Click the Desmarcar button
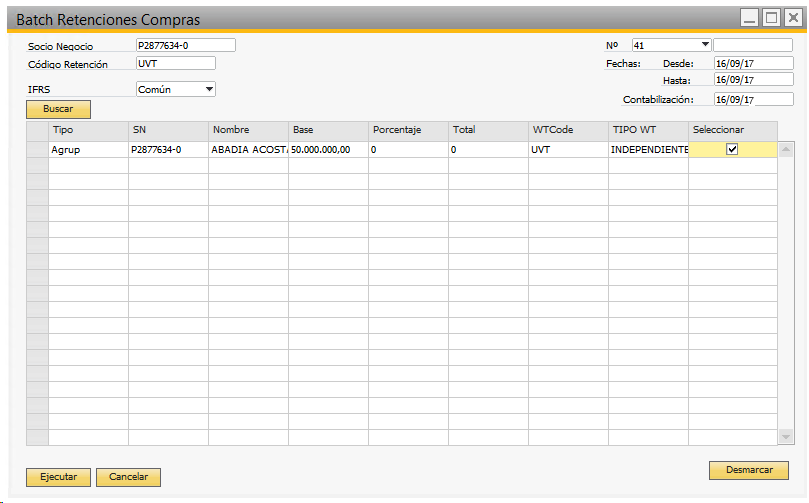Viewport: 809px width, 503px height. (748, 470)
